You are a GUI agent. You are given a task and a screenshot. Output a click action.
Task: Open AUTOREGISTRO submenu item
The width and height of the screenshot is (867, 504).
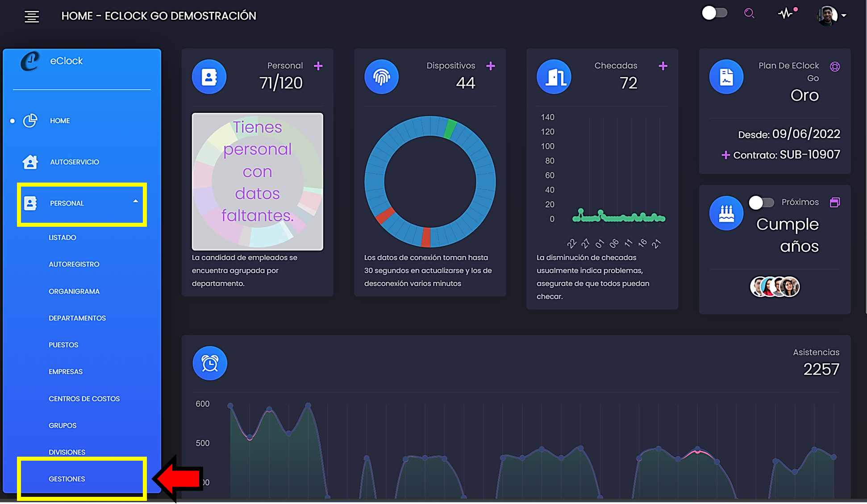coord(74,264)
